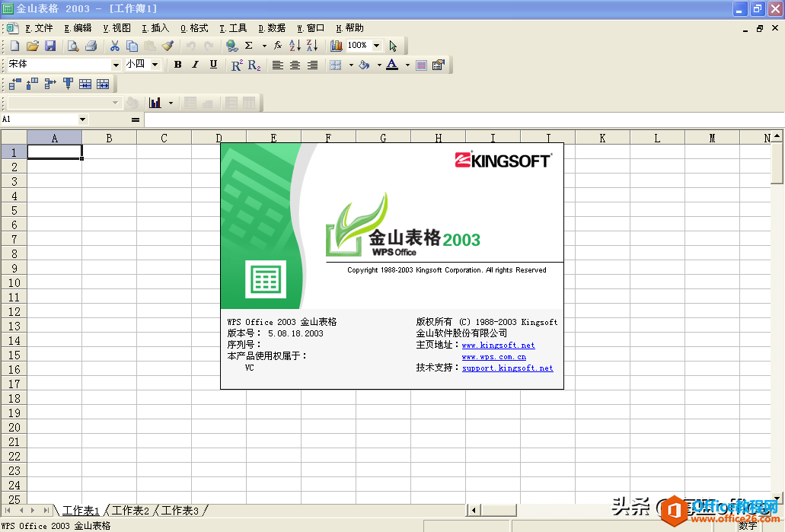Open a file using the folder icon
This screenshot has height=532, width=785.
pyautogui.click(x=33, y=46)
